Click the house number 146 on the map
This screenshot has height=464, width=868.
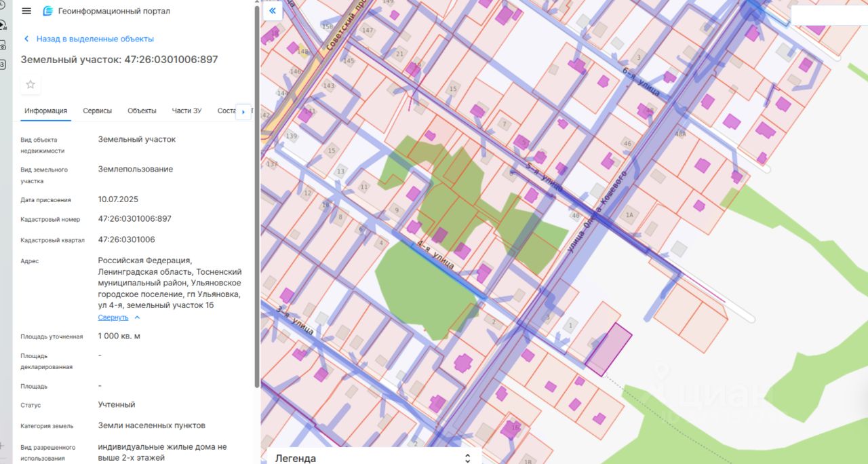click(295, 71)
